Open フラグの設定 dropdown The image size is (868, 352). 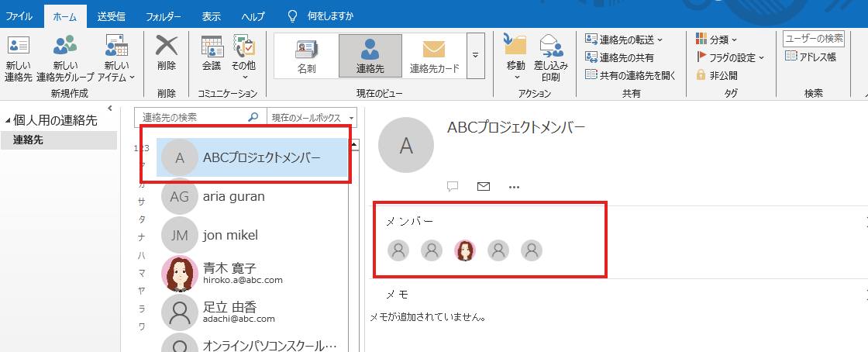729,57
